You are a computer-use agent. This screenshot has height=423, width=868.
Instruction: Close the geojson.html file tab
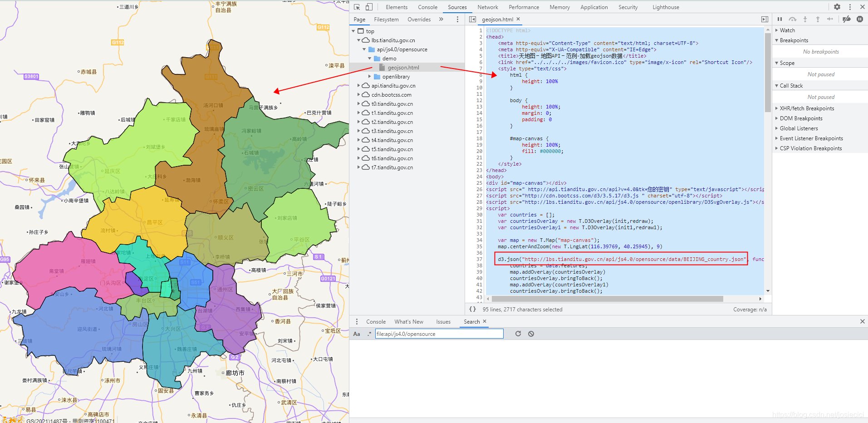click(x=518, y=19)
